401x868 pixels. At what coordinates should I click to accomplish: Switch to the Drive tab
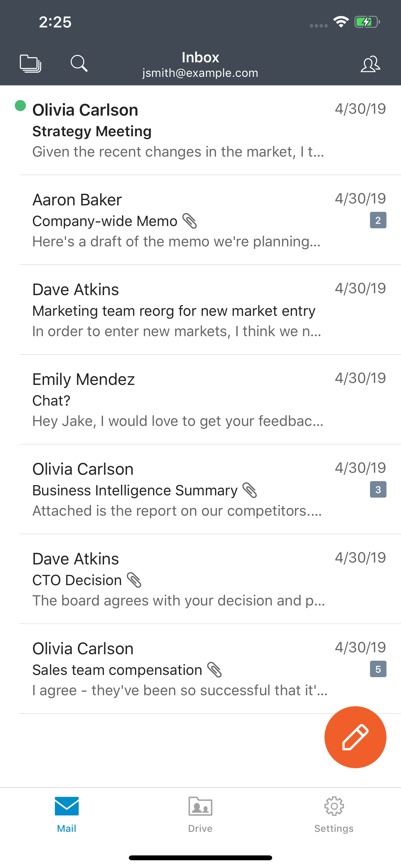(200, 814)
